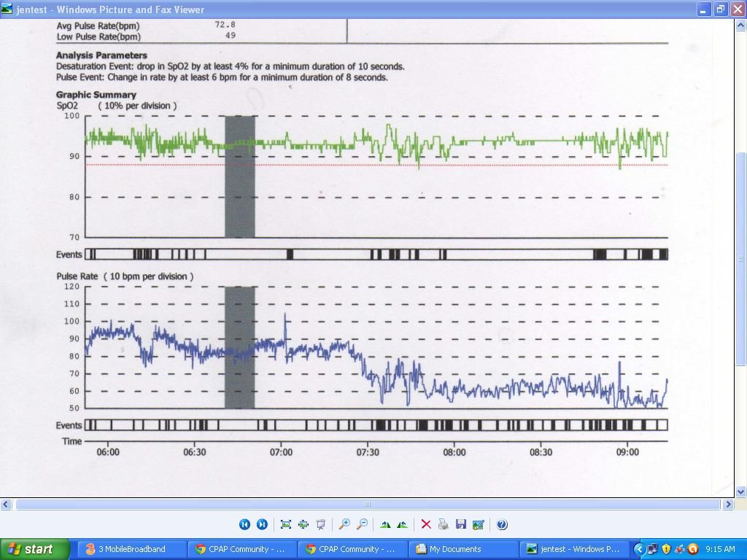Click the 'Pulse Event' parameter line
Screen dimensions: 747x560
pos(222,77)
